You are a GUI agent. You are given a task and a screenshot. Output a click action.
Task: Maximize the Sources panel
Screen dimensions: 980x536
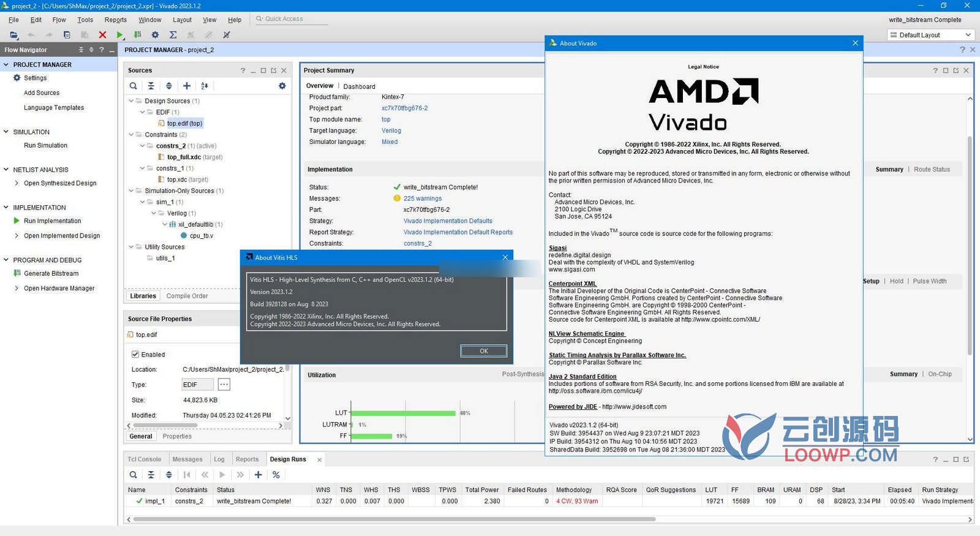tap(263, 70)
